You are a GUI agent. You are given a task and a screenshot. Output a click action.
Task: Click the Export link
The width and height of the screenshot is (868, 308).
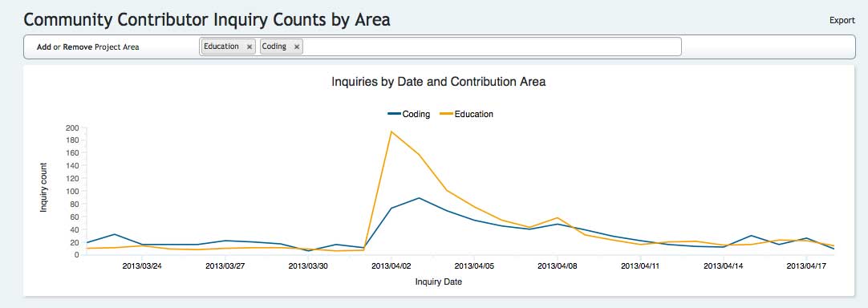[842, 21]
